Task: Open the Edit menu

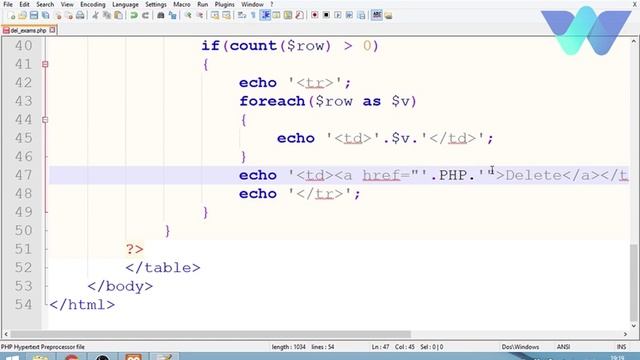Action: tap(24, 4)
